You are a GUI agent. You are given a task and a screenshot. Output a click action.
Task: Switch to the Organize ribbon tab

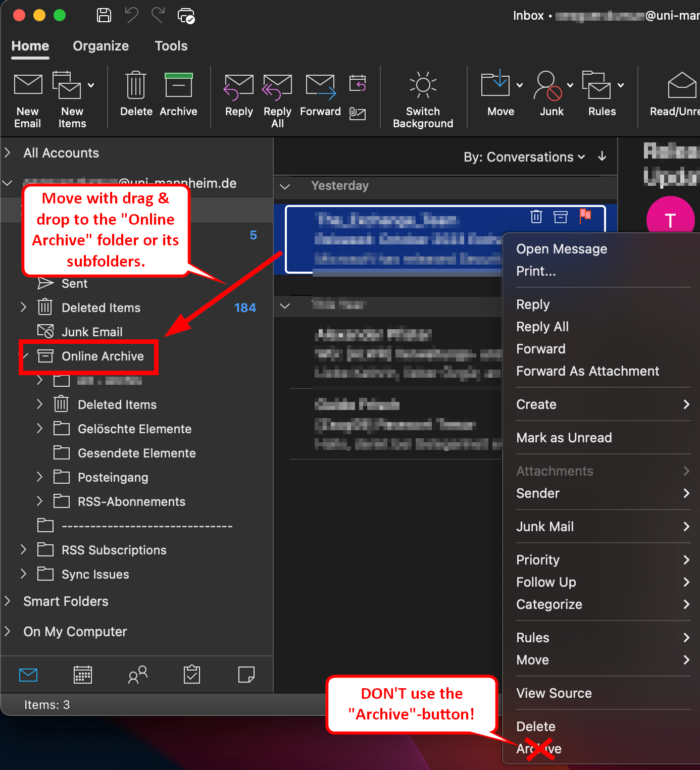coord(101,46)
